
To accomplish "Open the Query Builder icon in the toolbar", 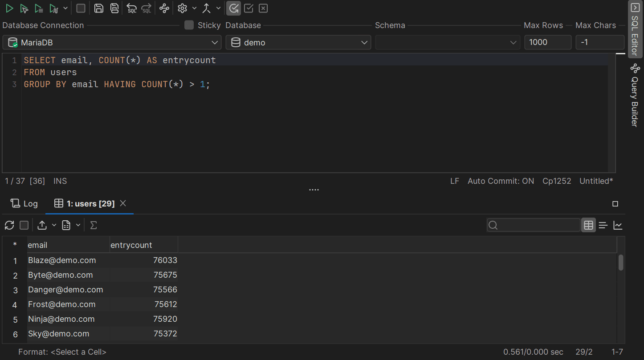I will (x=164, y=8).
